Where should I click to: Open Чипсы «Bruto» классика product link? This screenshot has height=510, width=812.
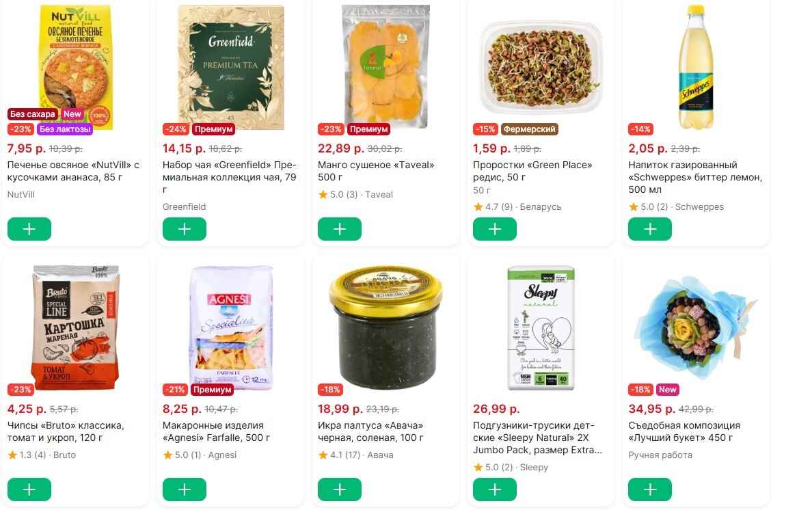pyautogui.click(x=66, y=431)
